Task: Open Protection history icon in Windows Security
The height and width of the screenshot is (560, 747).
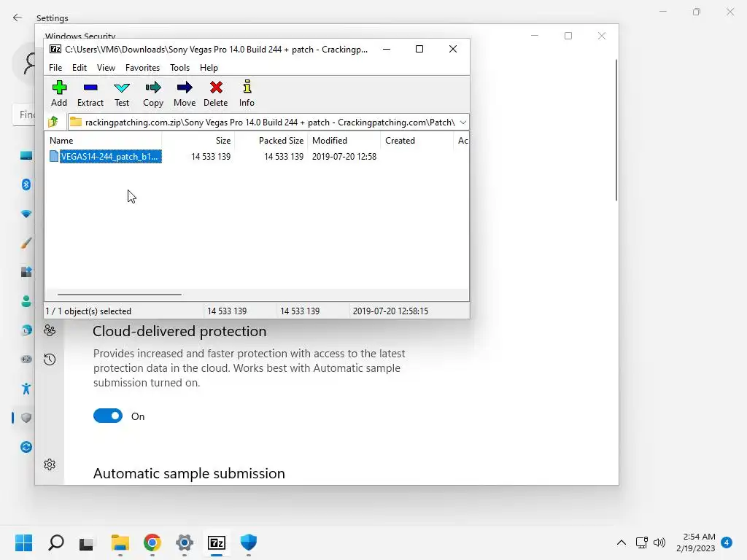Action: click(x=50, y=359)
